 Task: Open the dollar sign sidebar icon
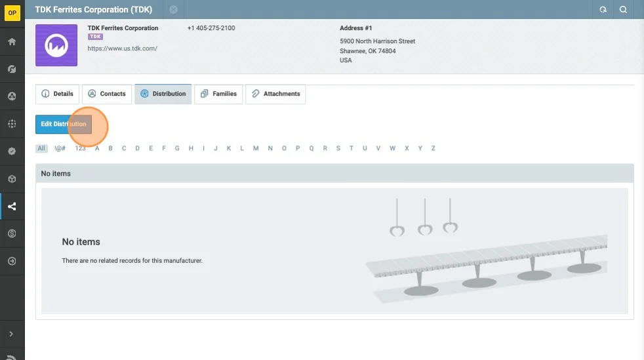[x=12, y=233]
